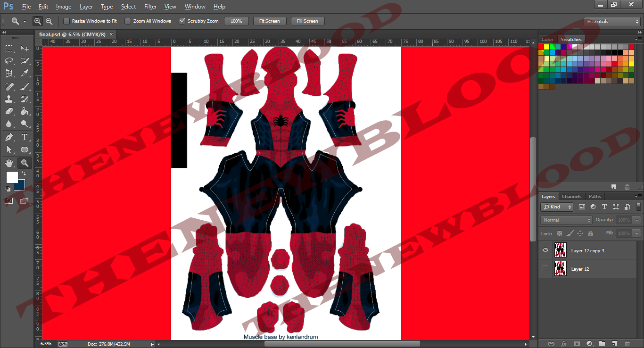Switch to the Paths tab

(595, 196)
